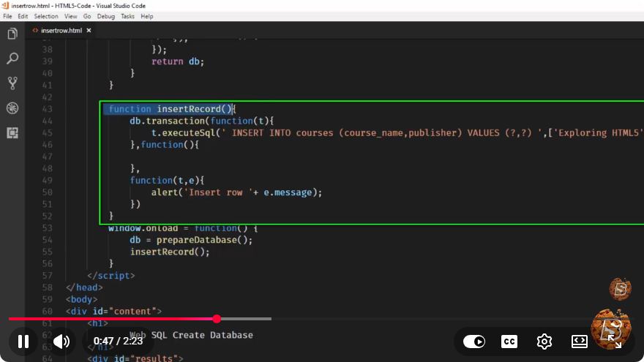
Task: Toggle closed captions CC button
Action: click(x=509, y=342)
